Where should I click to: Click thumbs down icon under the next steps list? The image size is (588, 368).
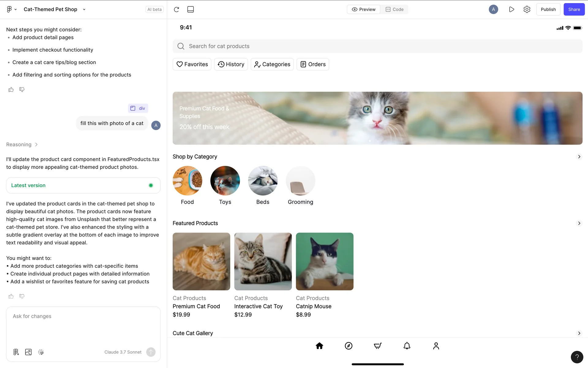(x=22, y=90)
